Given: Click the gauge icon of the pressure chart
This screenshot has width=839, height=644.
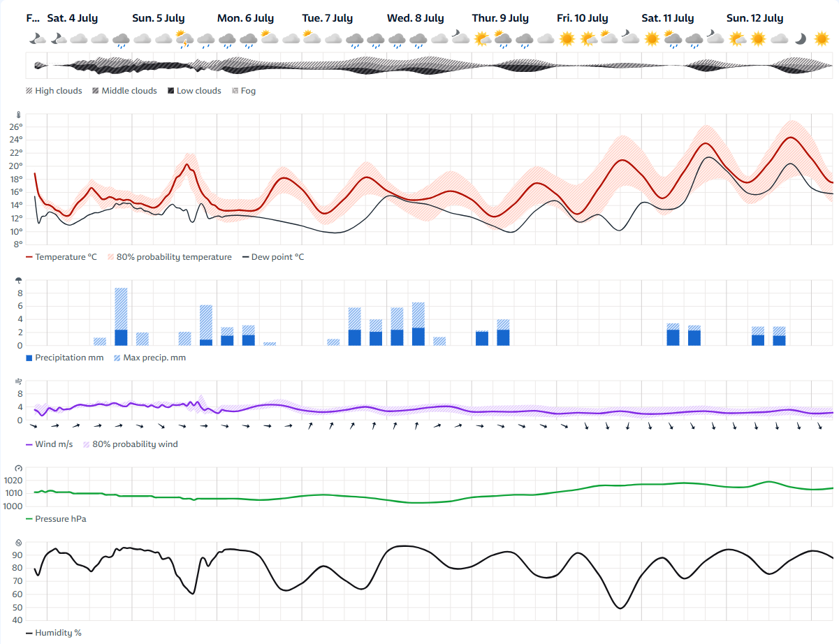Looking at the screenshot, I should pyautogui.click(x=19, y=468).
